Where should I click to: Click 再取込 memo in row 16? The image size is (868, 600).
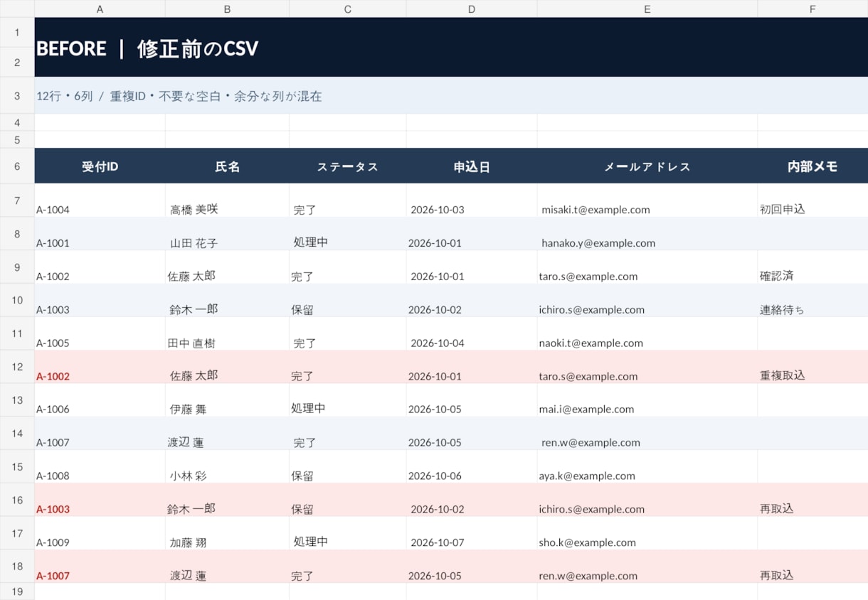pyautogui.click(x=777, y=508)
